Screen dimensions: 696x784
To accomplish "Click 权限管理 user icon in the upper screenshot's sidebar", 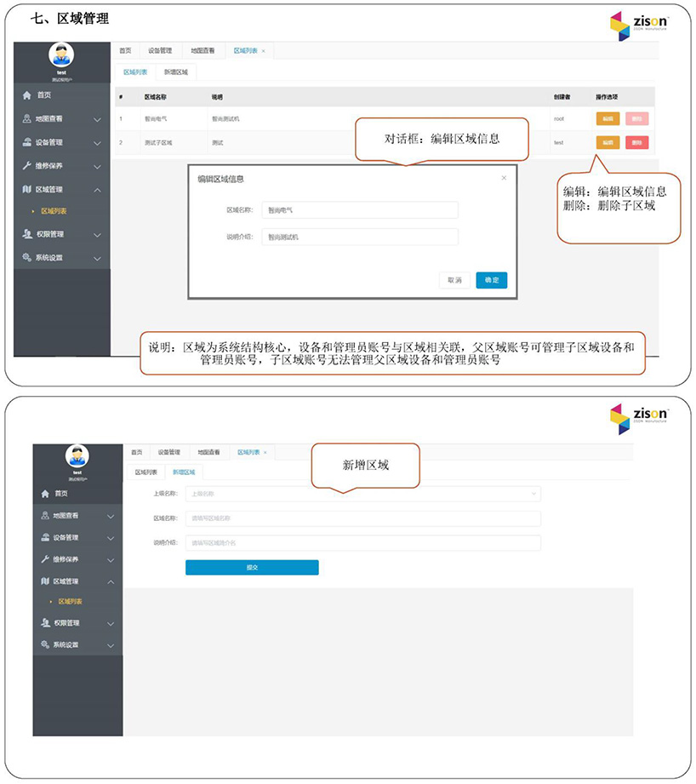I will click(27, 234).
